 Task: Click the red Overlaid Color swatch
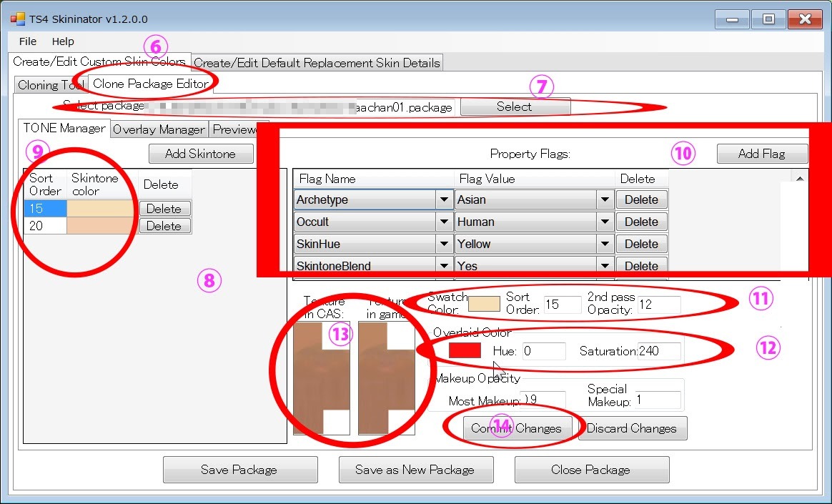click(465, 351)
